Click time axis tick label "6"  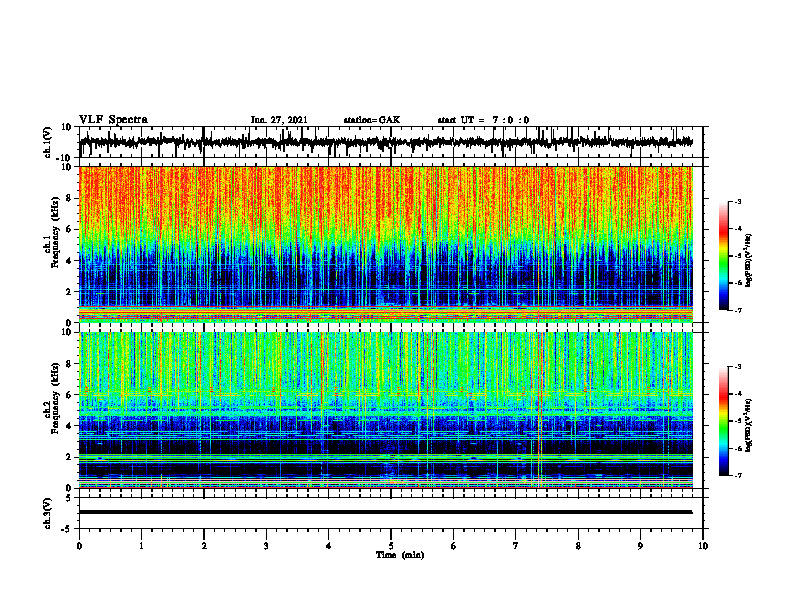click(x=454, y=546)
